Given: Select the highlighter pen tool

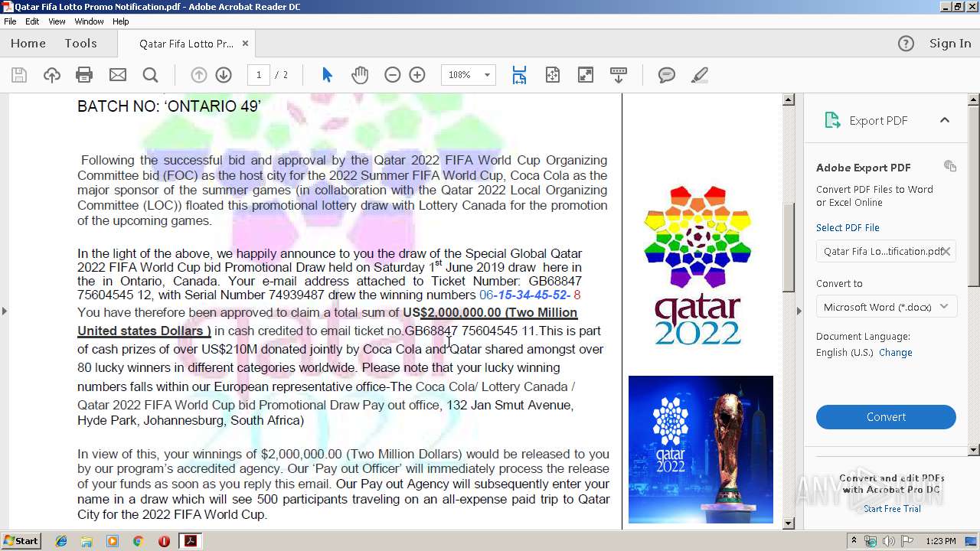Looking at the screenshot, I should tap(699, 75).
